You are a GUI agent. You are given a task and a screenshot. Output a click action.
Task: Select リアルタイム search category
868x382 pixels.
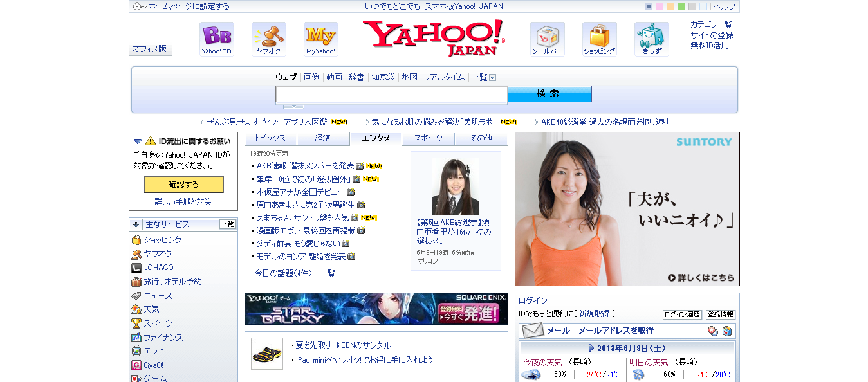[x=444, y=77]
